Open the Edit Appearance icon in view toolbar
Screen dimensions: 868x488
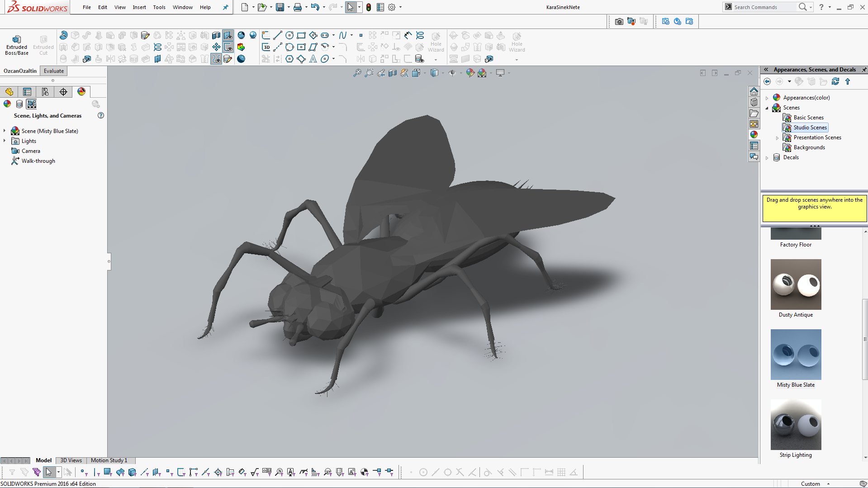470,73
